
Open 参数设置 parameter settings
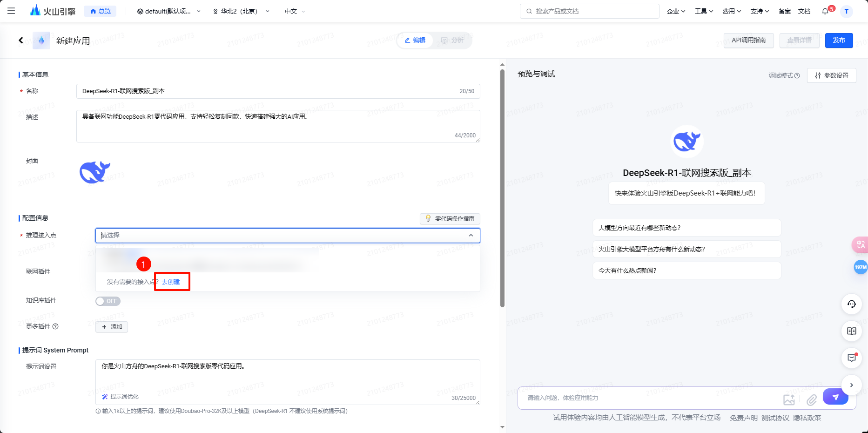pos(831,75)
